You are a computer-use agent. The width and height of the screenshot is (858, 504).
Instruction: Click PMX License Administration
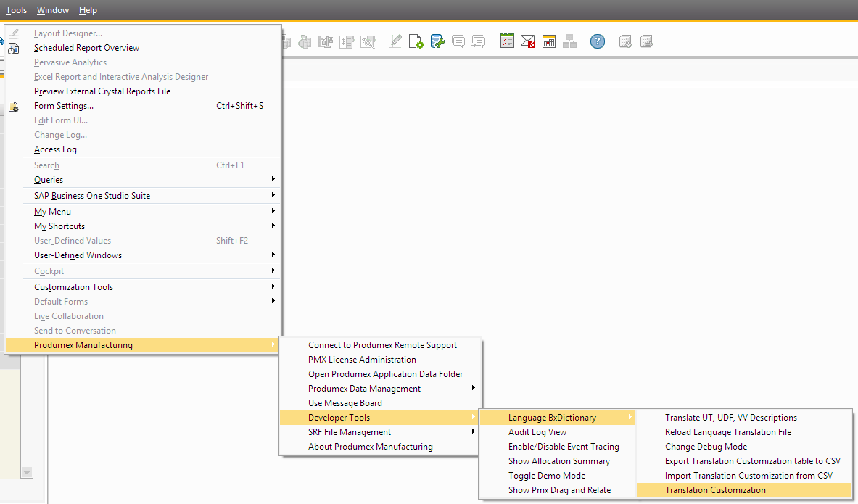(x=362, y=360)
